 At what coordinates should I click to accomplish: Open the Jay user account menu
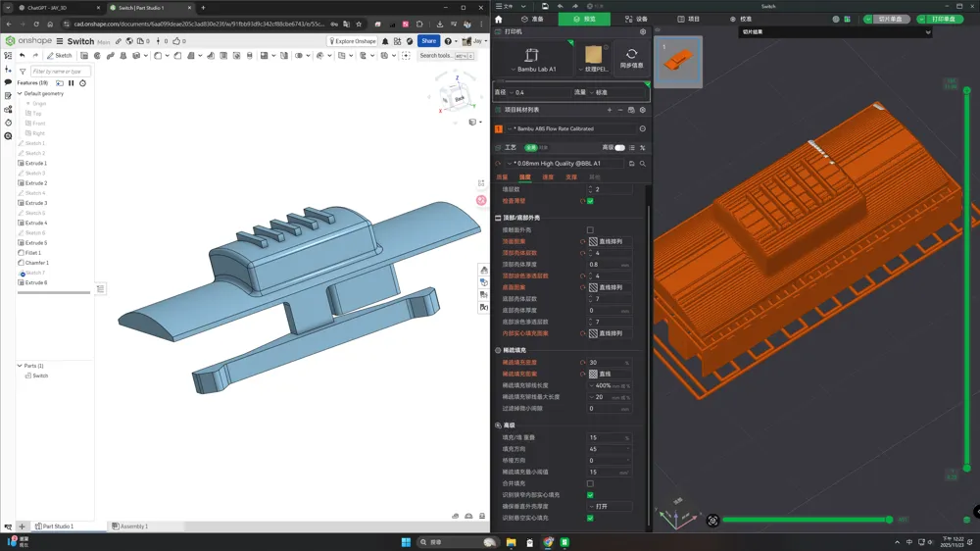pyautogui.click(x=474, y=41)
